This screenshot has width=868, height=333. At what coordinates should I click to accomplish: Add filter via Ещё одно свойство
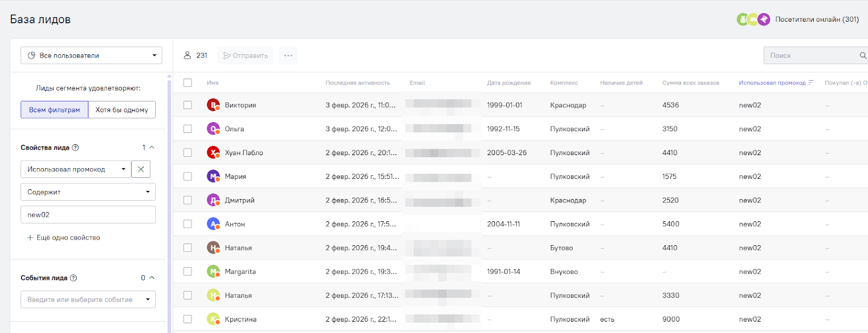point(63,238)
